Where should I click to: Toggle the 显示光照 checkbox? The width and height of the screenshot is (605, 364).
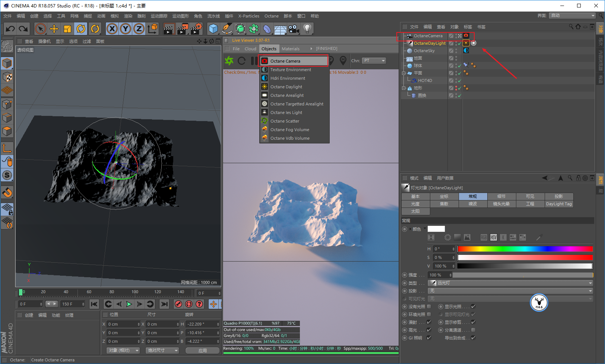point(473,306)
